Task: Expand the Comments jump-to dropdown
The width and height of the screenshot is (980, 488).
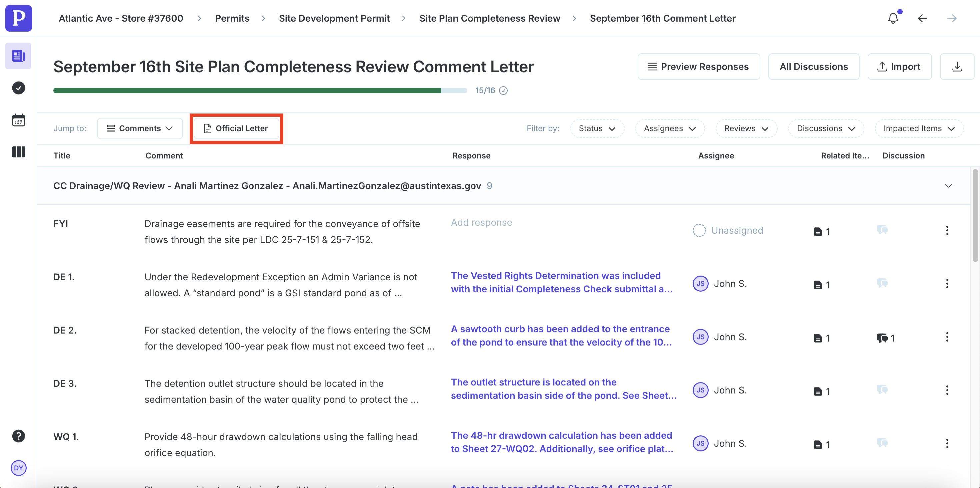Action: [140, 128]
